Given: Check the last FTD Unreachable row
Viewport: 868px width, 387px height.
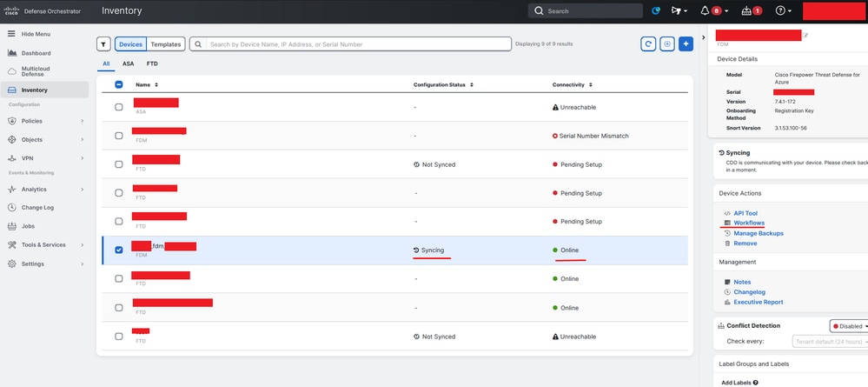Looking at the screenshot, I should pos(118,337).
